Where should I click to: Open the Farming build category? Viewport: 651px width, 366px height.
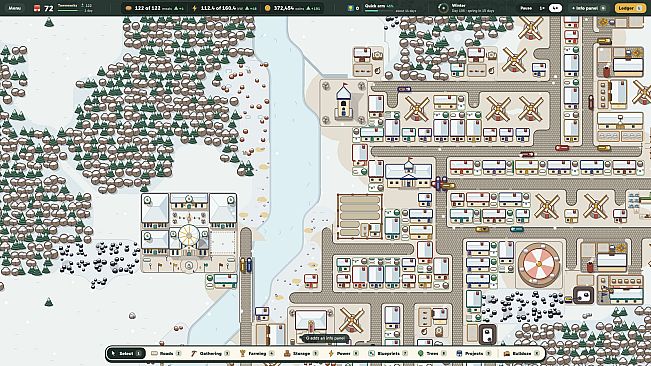click(257, 353)
